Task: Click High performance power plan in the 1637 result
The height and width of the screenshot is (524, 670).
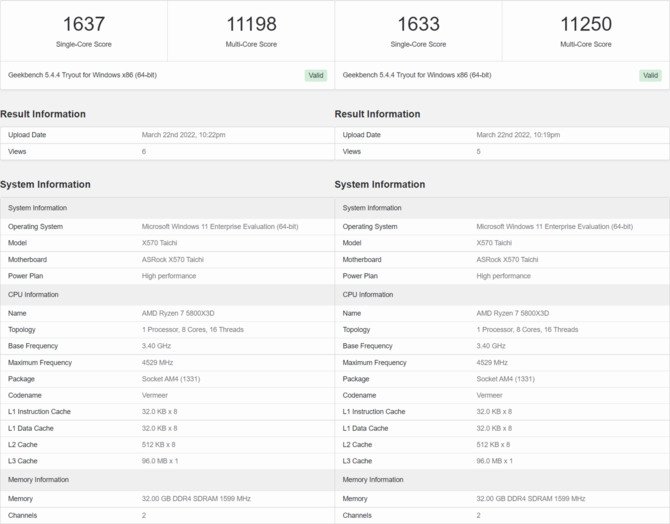Action: point(169,276)
